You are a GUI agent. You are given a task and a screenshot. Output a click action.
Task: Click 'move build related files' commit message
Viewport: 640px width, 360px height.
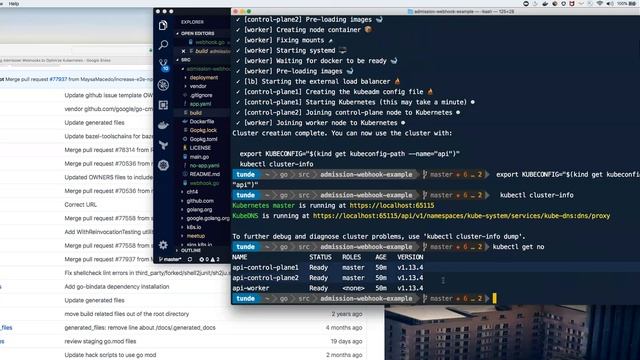[x=127, y=314]
